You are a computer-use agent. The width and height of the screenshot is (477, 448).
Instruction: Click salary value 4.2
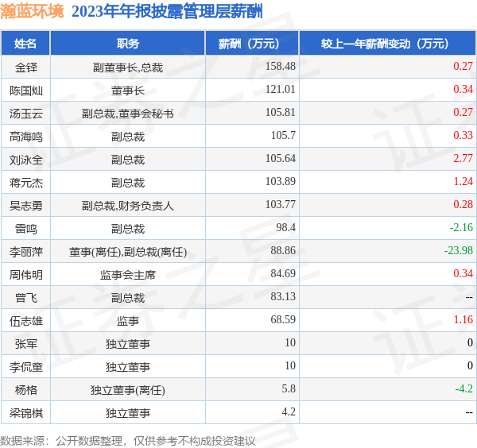(x=289, y=412)
